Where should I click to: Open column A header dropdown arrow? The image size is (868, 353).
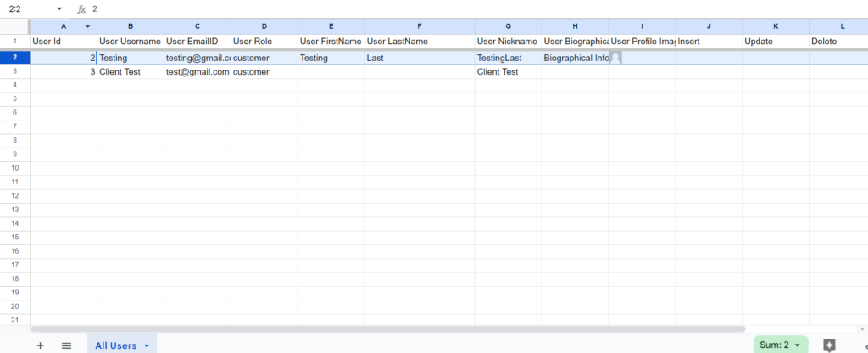click(87, 26)
